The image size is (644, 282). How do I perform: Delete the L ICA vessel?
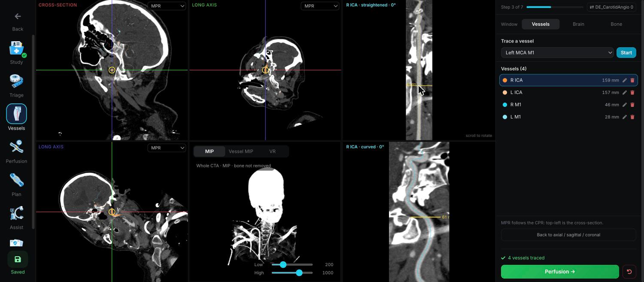(x=632, y=92)
